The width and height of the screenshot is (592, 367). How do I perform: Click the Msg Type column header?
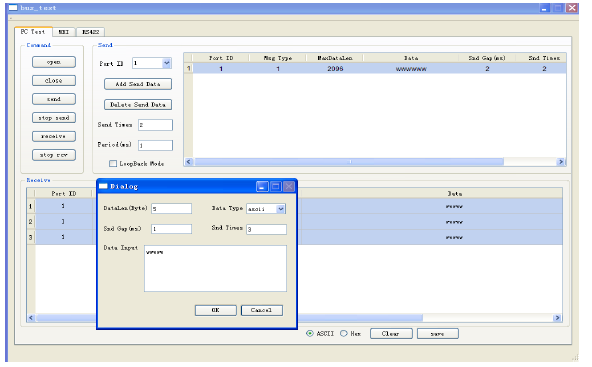click(x=278, y=58)
